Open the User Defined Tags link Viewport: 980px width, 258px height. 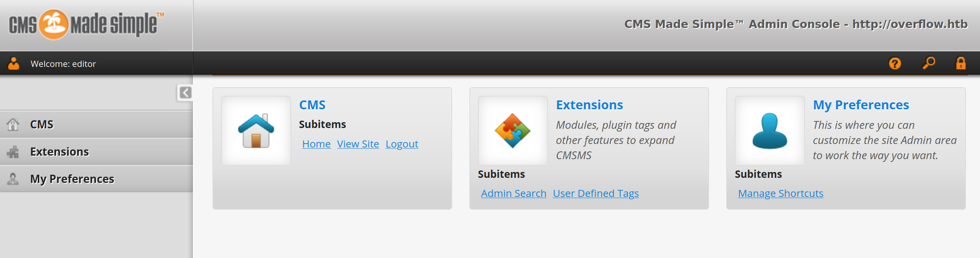click(596, 193)
